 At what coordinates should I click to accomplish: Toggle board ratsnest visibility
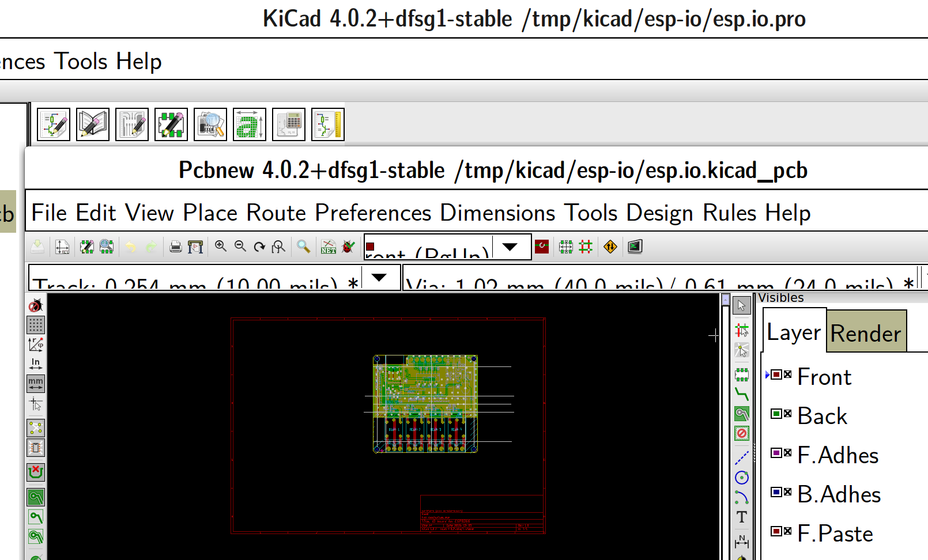coord(36,428)
